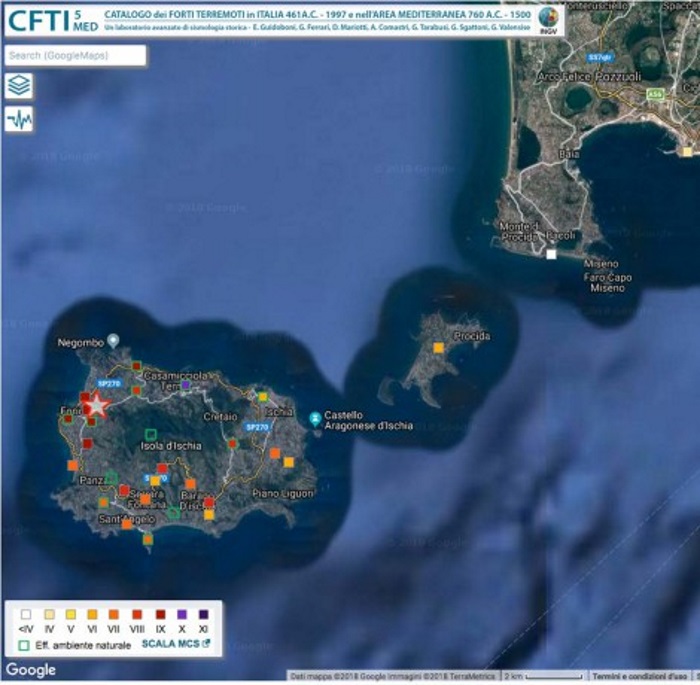Image resolution: width=700 pixels, height=685 pixels.
Task: Click the white square marker near Bacoli
Action: pos(551,255)
